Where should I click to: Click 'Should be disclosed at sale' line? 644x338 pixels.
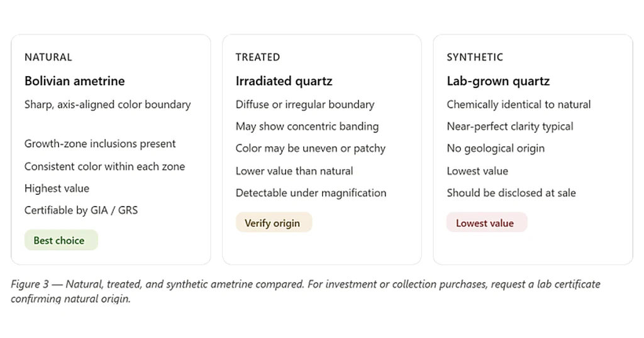[511, 193]
